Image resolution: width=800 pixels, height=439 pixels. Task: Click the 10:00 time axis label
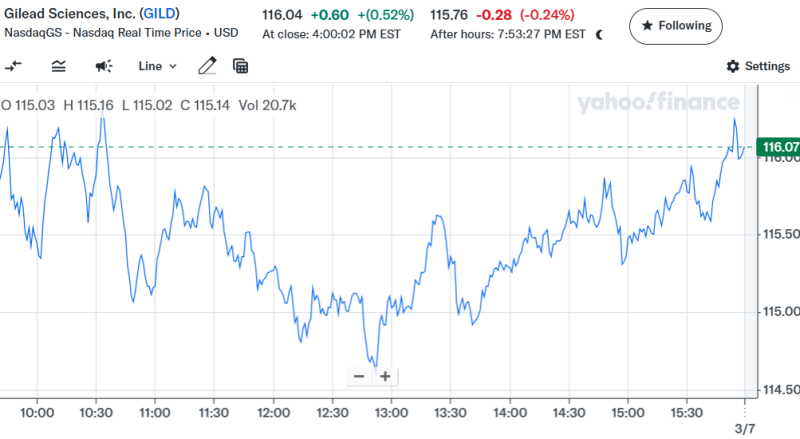pos(37,411)
